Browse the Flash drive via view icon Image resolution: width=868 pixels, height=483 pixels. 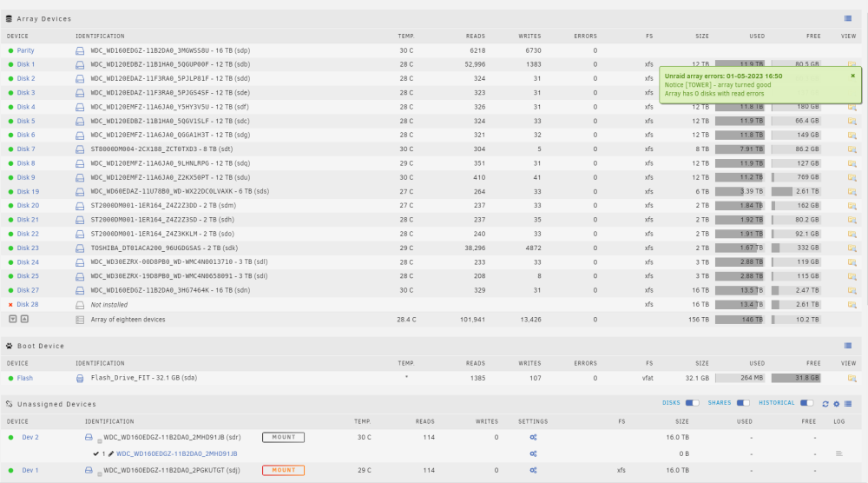[x=852, y=378]
